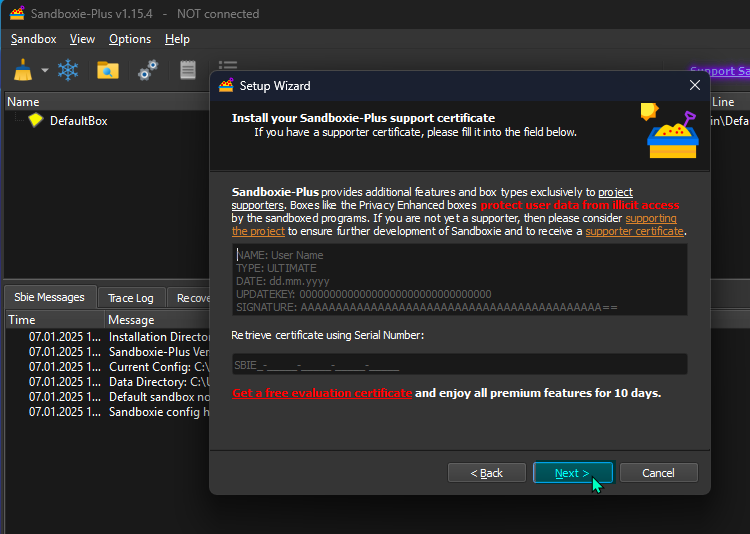Switch to the Sbie Messages tab
This screenshot has width=750, height=534.
tap(49, 297)
